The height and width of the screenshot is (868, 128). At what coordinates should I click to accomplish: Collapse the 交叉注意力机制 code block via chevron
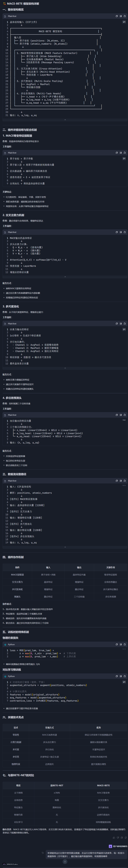coord(65,277)
